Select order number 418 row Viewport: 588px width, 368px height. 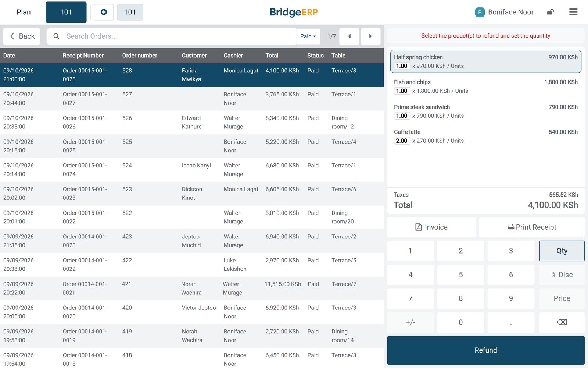click(192, 358)
